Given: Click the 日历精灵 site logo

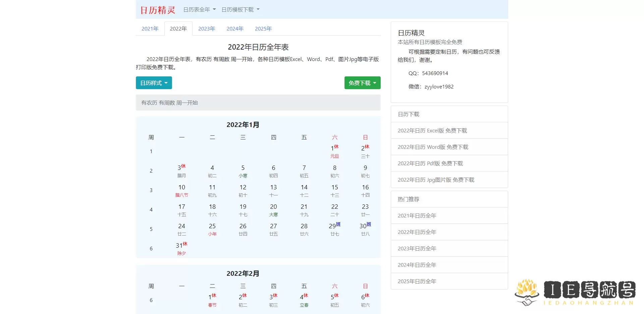Looking at the screenshot, I should coord(158,10).
